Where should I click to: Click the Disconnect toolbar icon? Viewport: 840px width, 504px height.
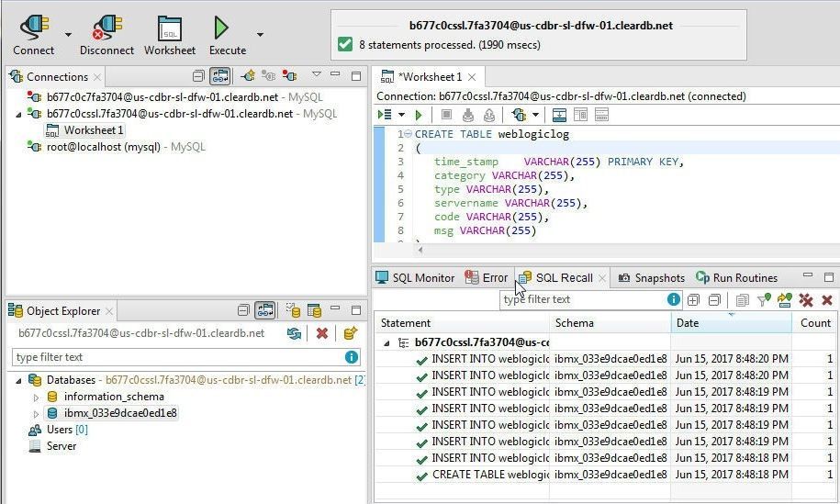pos(106,28)
